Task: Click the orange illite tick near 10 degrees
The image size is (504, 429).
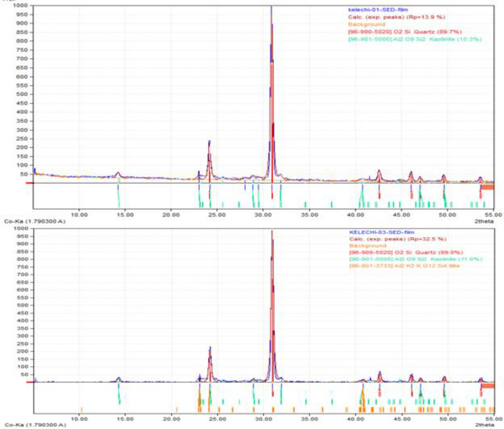Action: click(x=81, y=409)
